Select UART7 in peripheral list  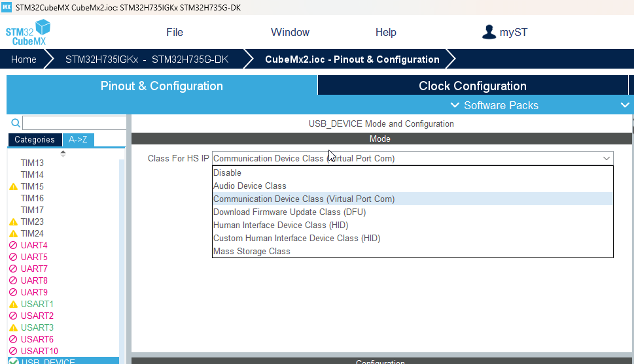(35, 269)
